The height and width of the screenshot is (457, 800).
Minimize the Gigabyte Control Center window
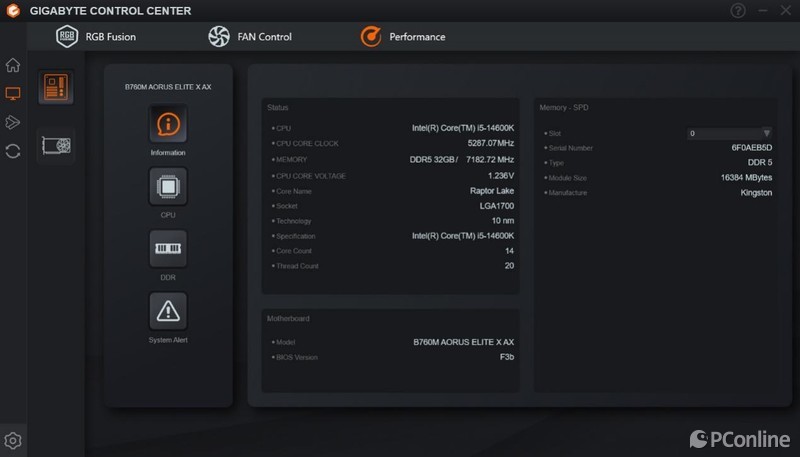pyautogui.click(x=763, y=11)
